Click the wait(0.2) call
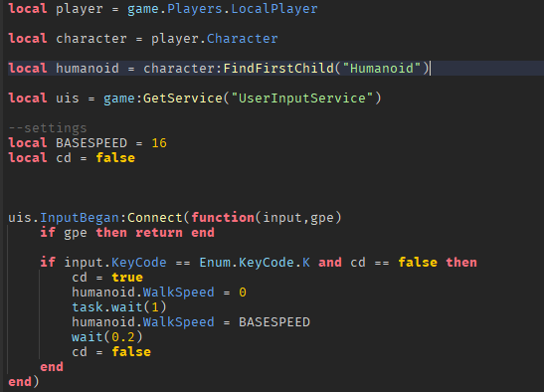 coord(106,337)
